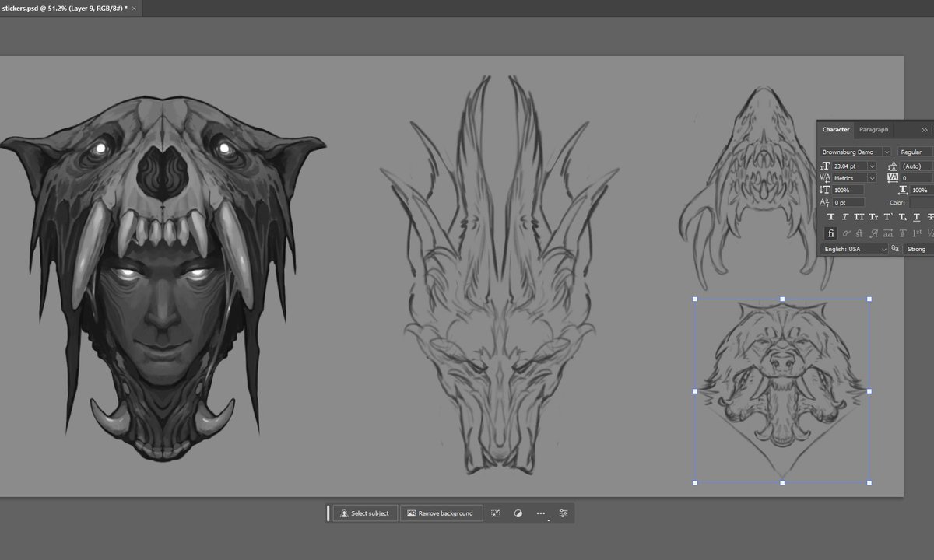Create new adjustment layer via half-circle icon
This screenshot has height=560, width=934.
(x=518, y=513)
